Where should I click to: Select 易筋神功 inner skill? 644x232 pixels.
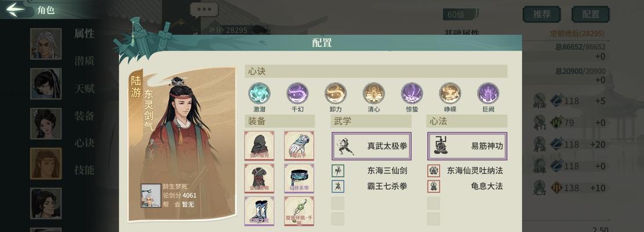[x=467, y=146]
